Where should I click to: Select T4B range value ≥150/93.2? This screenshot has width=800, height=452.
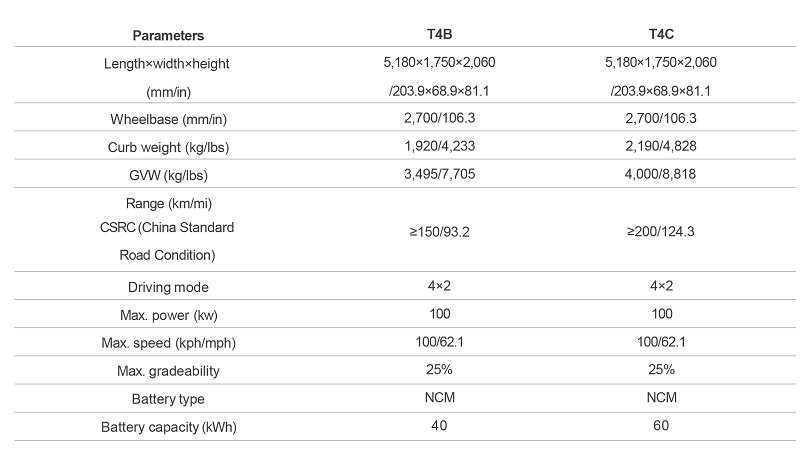coord(440,231)
